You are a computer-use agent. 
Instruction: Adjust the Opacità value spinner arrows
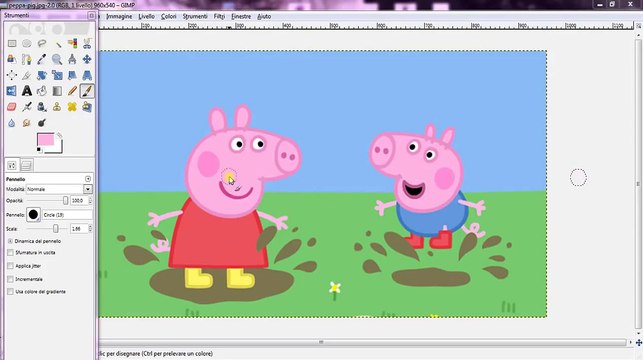[90, 201]
